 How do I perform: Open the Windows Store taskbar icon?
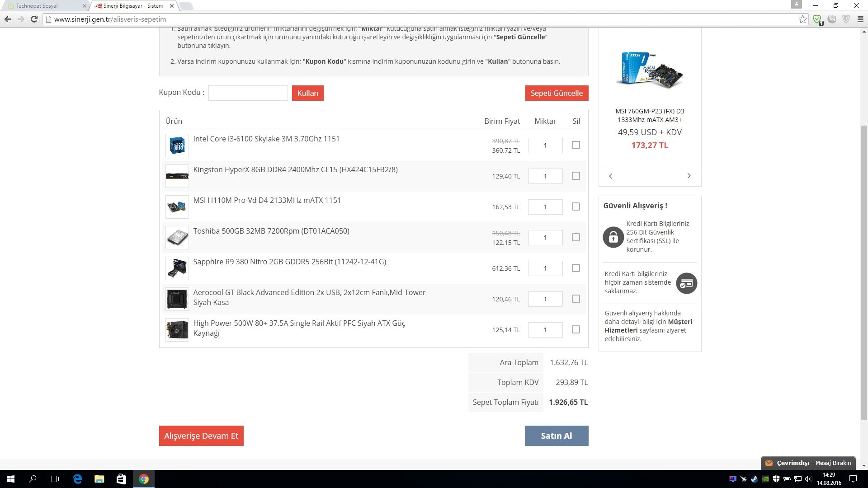[x=121, y=479]
